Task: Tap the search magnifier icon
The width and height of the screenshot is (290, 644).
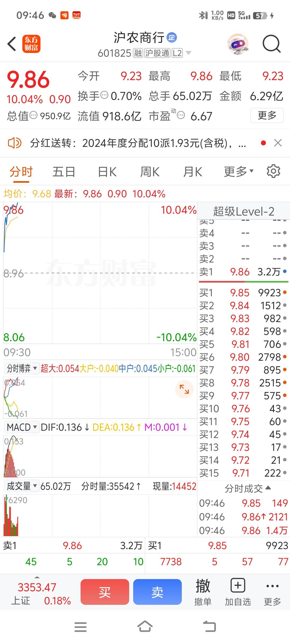Action: (271, 44)
